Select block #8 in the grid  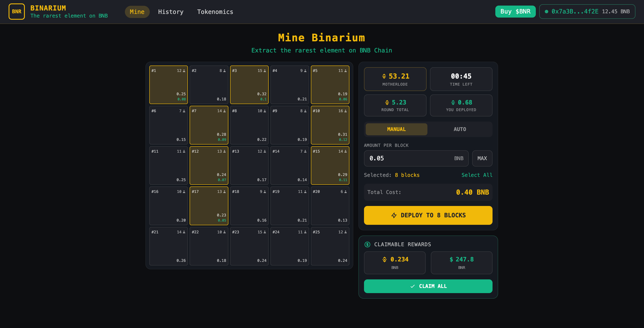(249, 125)
